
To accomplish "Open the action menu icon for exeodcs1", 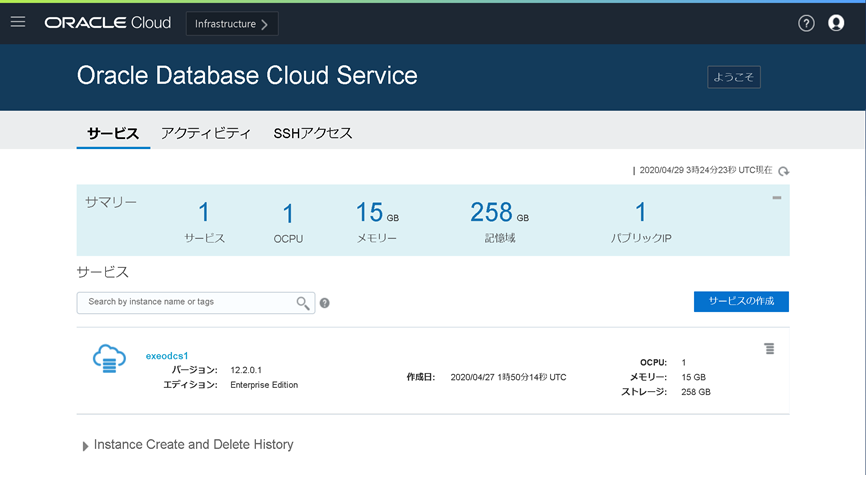I will coord(769,348).
